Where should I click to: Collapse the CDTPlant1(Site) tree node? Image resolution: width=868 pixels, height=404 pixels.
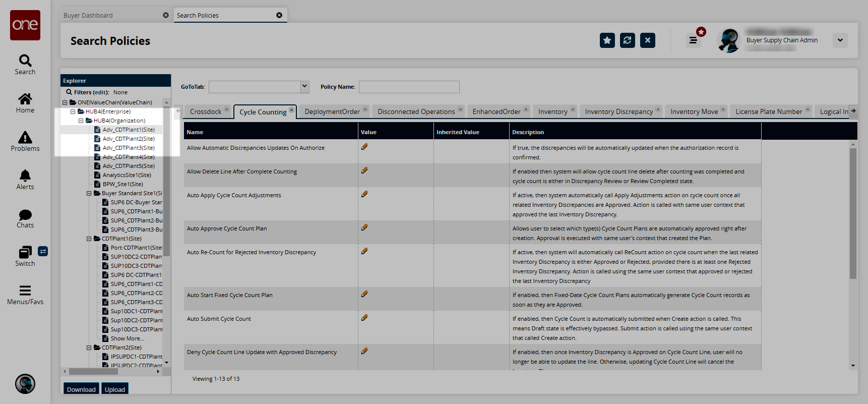coord(89,239)
